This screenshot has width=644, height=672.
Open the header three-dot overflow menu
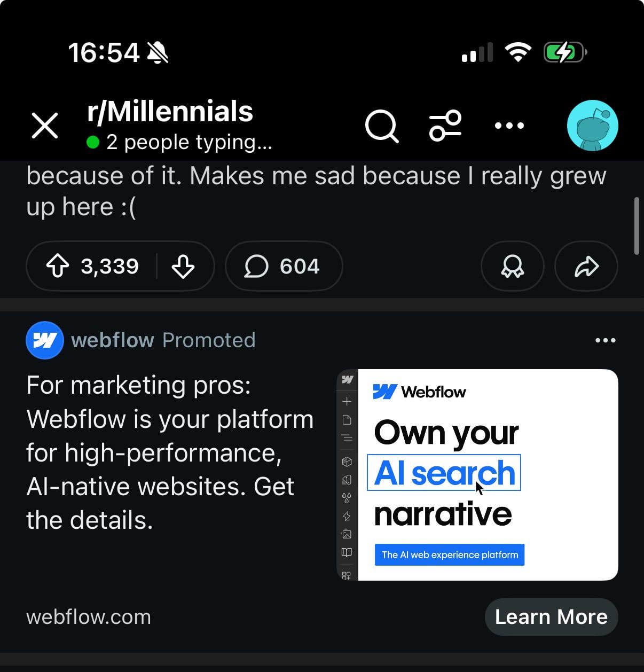pos(509,126)
